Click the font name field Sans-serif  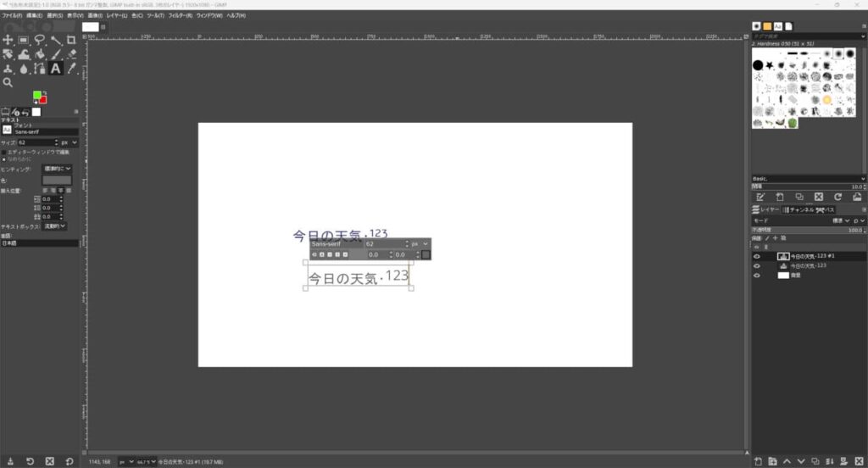tap(46, 131)
